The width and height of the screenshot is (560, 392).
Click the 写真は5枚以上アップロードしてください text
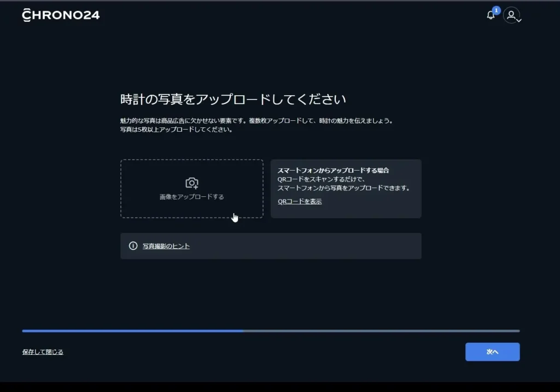pyautogui.click(x=176, y=130)
